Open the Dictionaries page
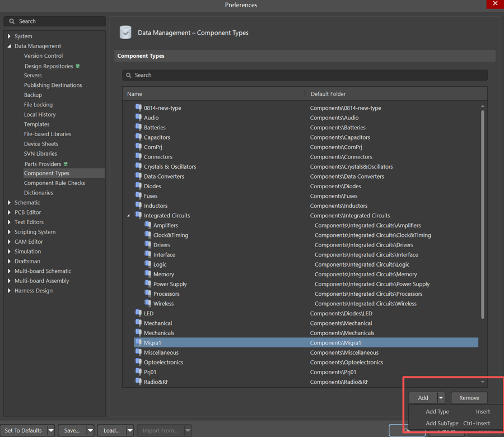The image size is (504, 437). coord(38,193)
